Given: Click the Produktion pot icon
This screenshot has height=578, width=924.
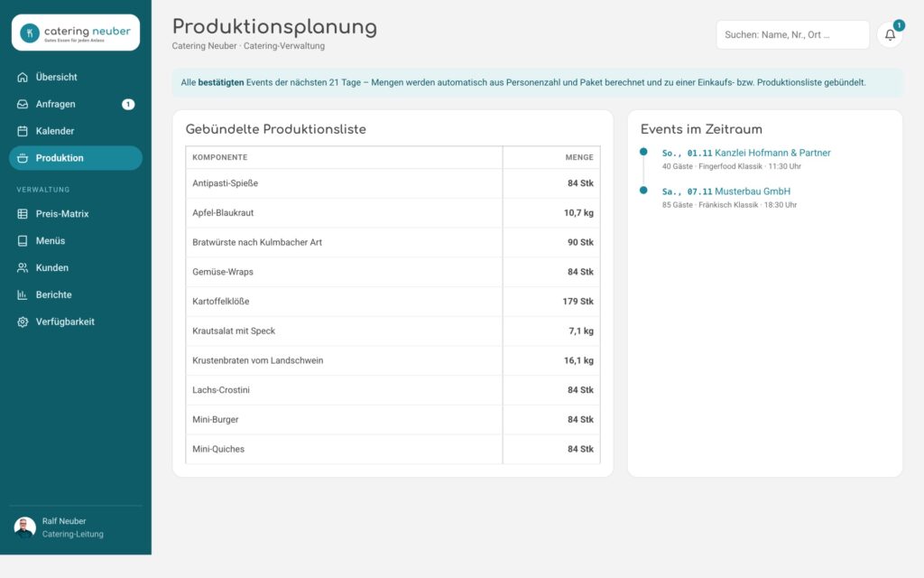Looking at the screenshot, I should pos(23,158).
